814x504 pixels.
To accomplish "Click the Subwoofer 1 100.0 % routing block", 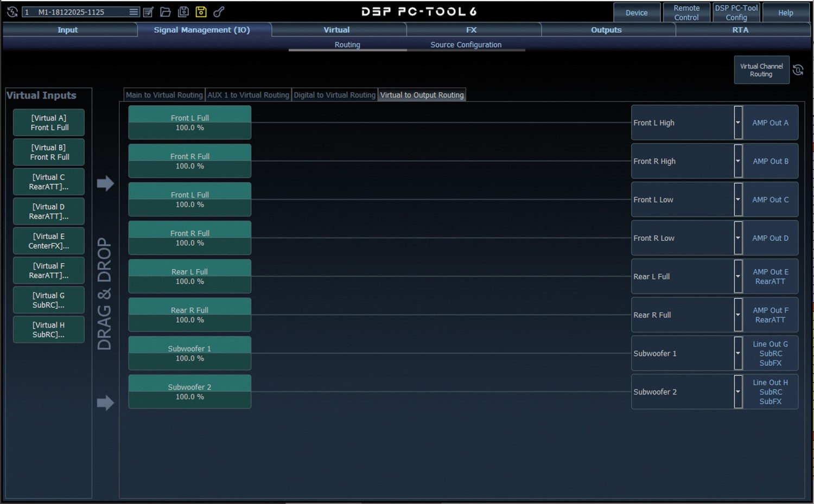I will click(189, 353).
